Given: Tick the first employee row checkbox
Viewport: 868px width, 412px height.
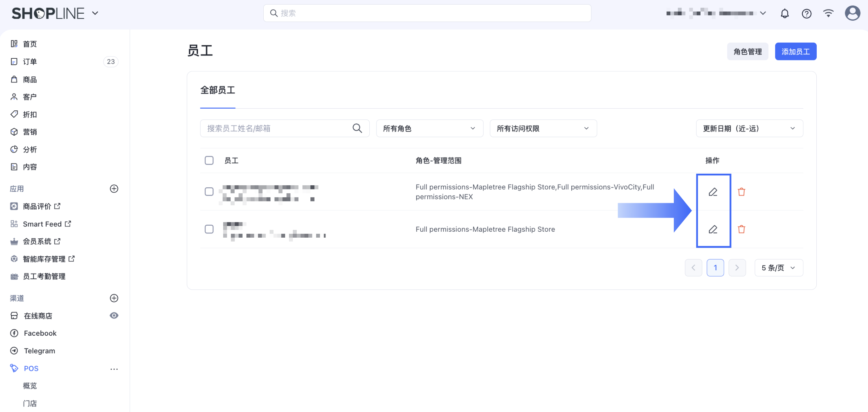Looking at the screenshot, I should [x=209, y=192].
